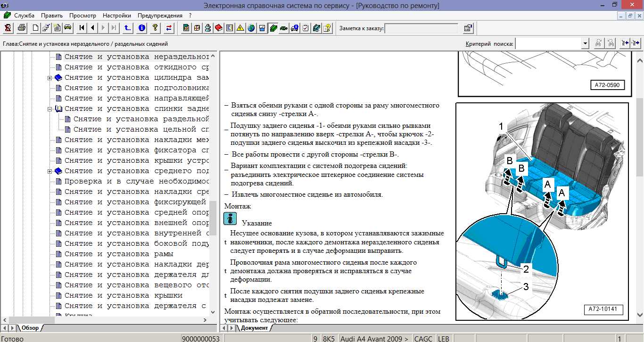The height and width of the screenshot is (342, 644).
Task: Click the blue info circle icon
Action: [141, 28]
